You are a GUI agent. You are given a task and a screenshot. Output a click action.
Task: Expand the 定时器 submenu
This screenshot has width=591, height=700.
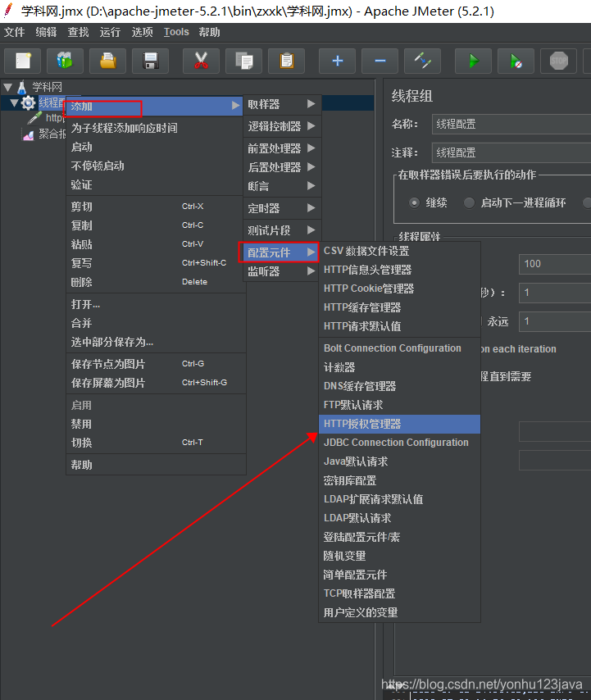pos(282,208)
